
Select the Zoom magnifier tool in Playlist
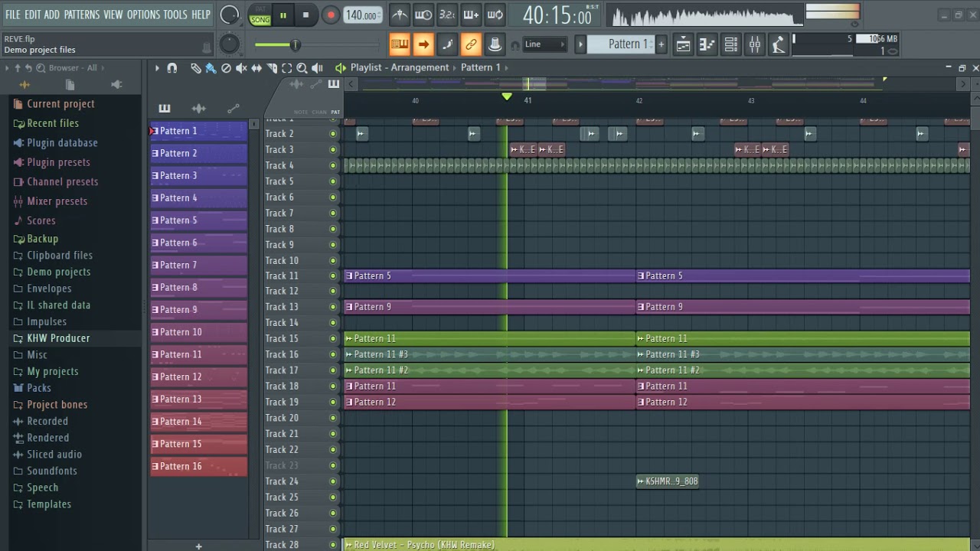(302, 68)
